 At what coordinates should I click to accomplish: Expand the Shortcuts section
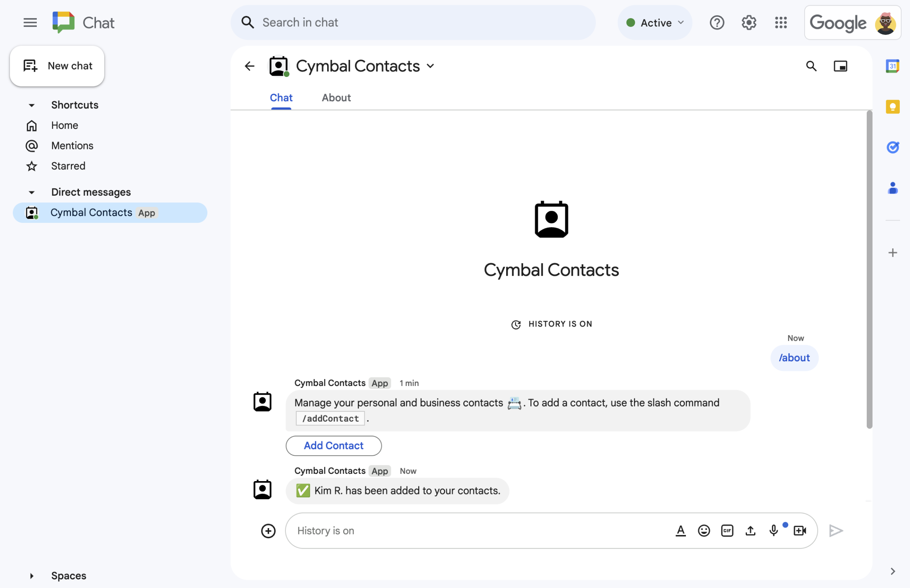click(31, 105)
